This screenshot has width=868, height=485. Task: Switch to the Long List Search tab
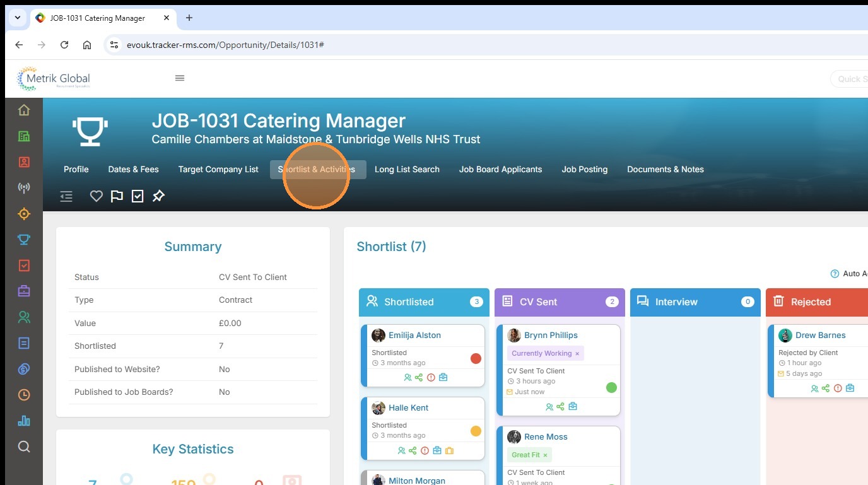point(407,169)
